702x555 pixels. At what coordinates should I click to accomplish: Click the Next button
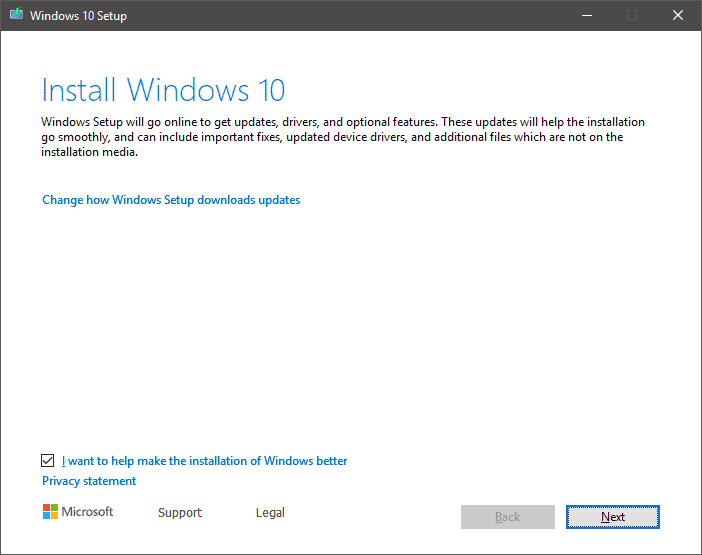612,517
